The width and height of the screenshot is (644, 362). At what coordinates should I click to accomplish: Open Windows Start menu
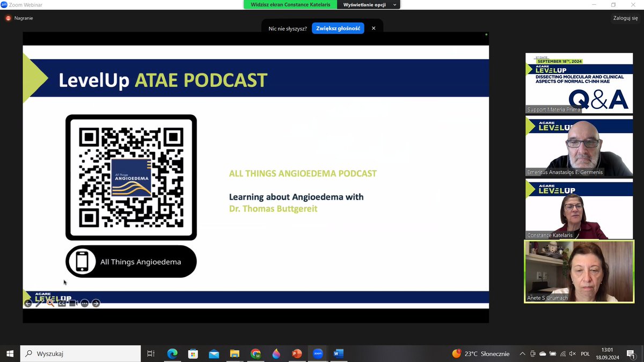(x=10, y=353)
